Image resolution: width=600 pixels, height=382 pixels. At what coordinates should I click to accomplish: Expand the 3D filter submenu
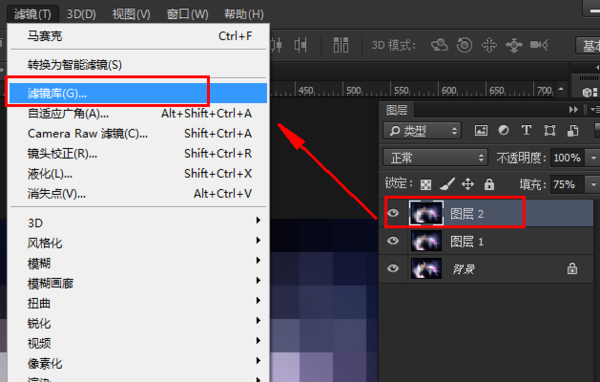point(139,222)
